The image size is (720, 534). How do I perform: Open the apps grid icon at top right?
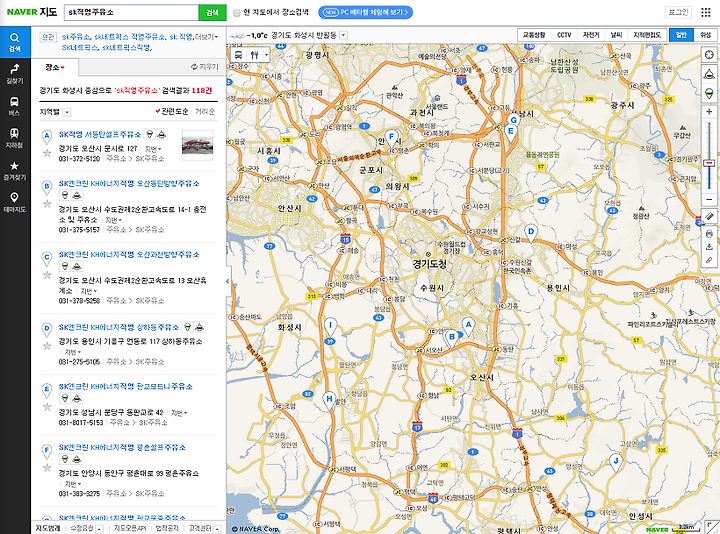[x=706, y=12]
